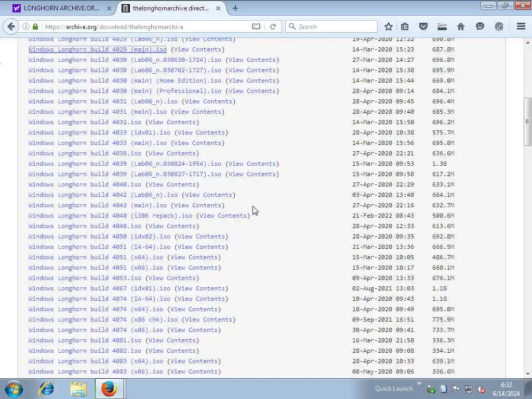Click the 775.9M file size value
Image resolution: width=532 pixels, height=399 pixels.
click(x=443, y=320)
